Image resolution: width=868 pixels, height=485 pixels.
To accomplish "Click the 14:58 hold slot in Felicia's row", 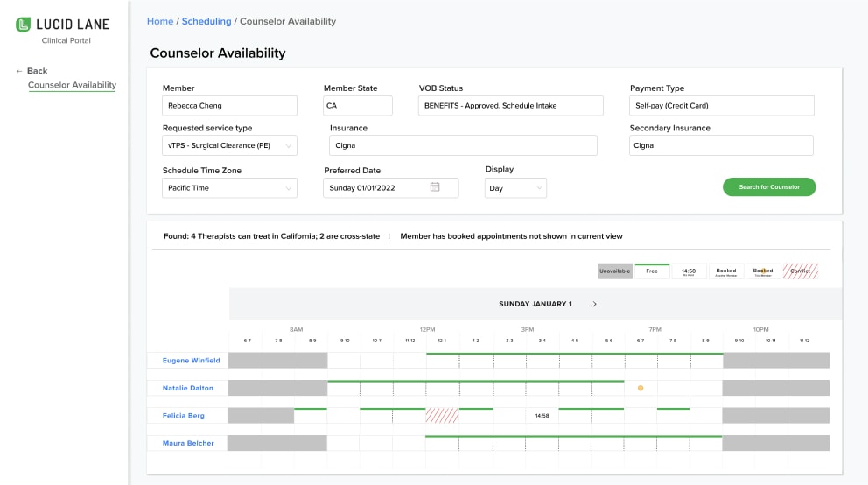I will [542, 416].
